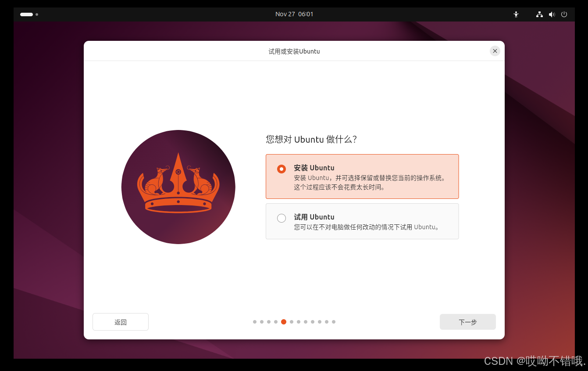The image size is (588, 371).
Task: Close the 试用或安装Ubuntu installer window
Action: click(x=495, y=51)
